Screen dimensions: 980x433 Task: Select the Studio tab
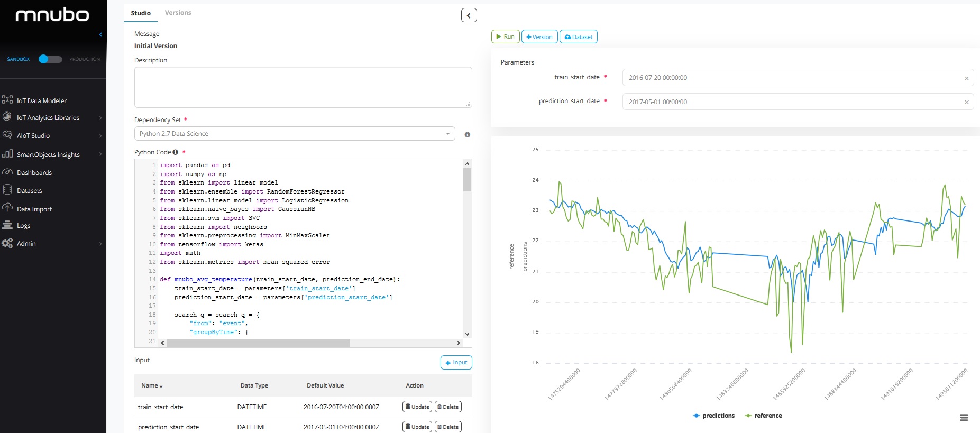[141, 13]
